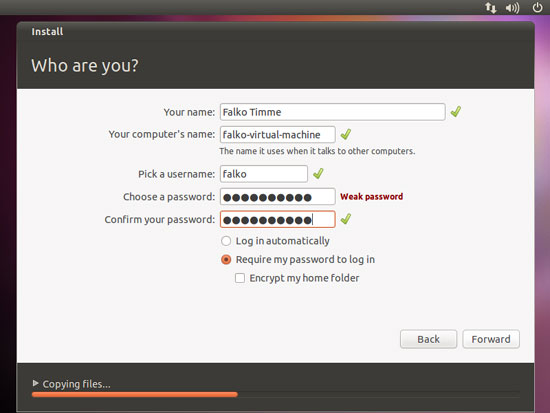550x413 pixels.
Task: Click the Who are you? heading
Action: [x=85, y=66]
